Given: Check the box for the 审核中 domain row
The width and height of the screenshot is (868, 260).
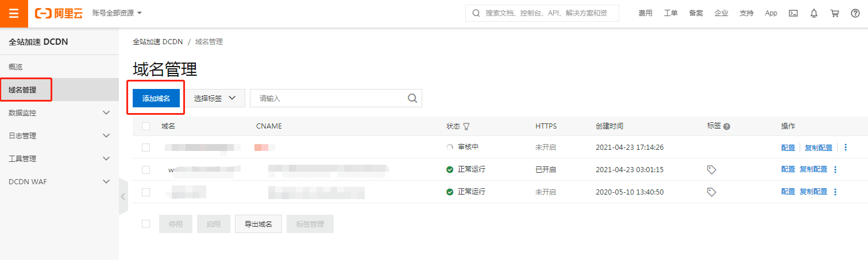Looking at the screenshot, I should click(x=146, y=148).
